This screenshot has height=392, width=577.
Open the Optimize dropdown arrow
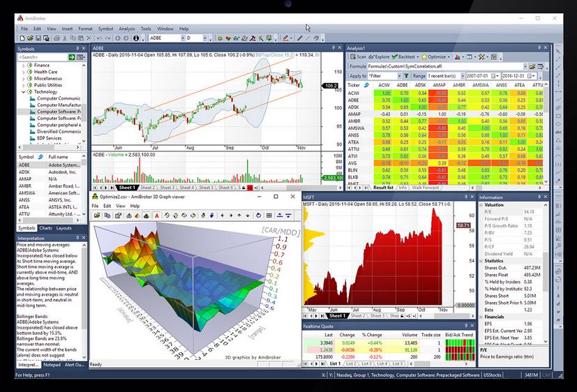point(449,57)
